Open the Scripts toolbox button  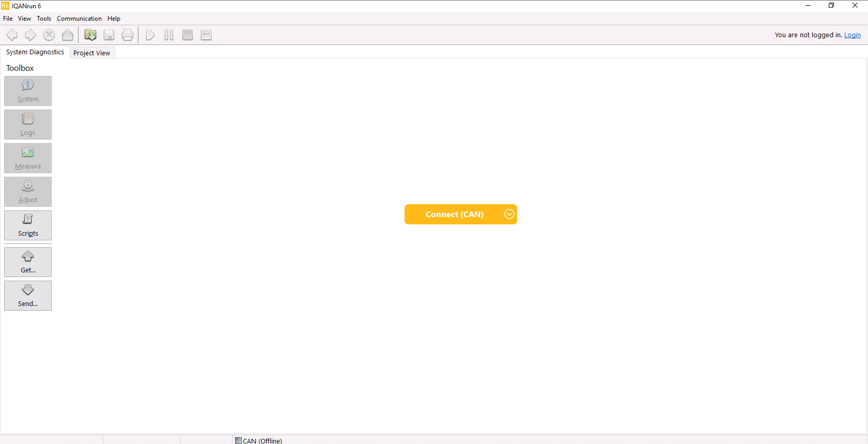point(28,225)
